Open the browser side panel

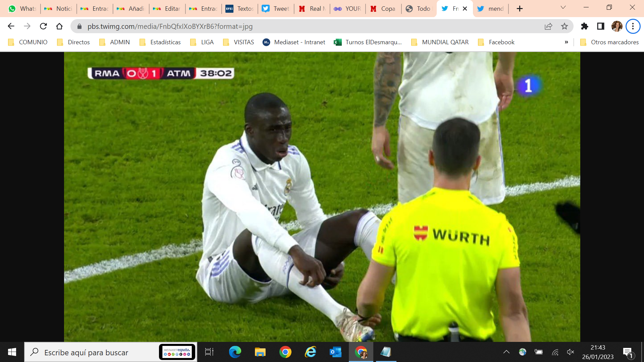coord(601,26)
